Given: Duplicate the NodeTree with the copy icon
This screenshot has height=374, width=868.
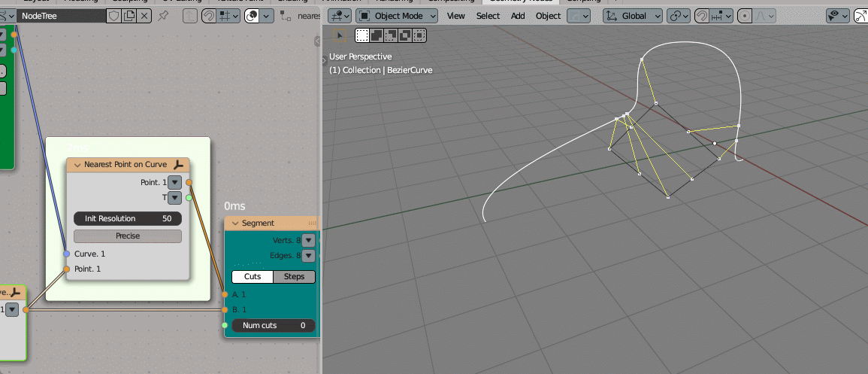Looking at the screenshot, I should click(x=129, y=15).
